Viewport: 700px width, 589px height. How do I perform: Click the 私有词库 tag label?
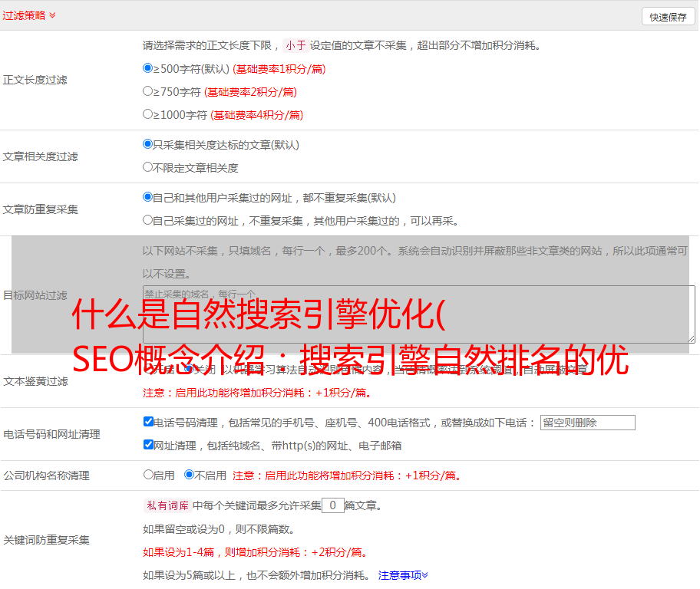166,505
